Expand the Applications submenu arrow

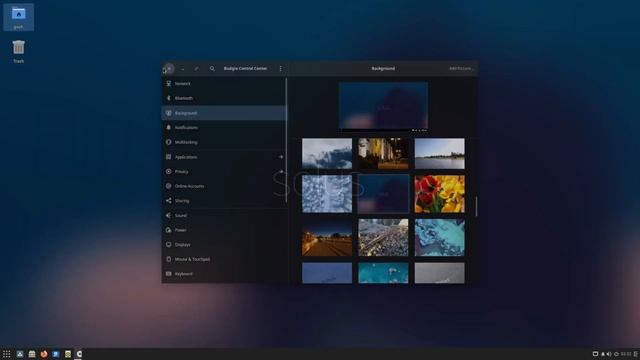click(281, 157)
